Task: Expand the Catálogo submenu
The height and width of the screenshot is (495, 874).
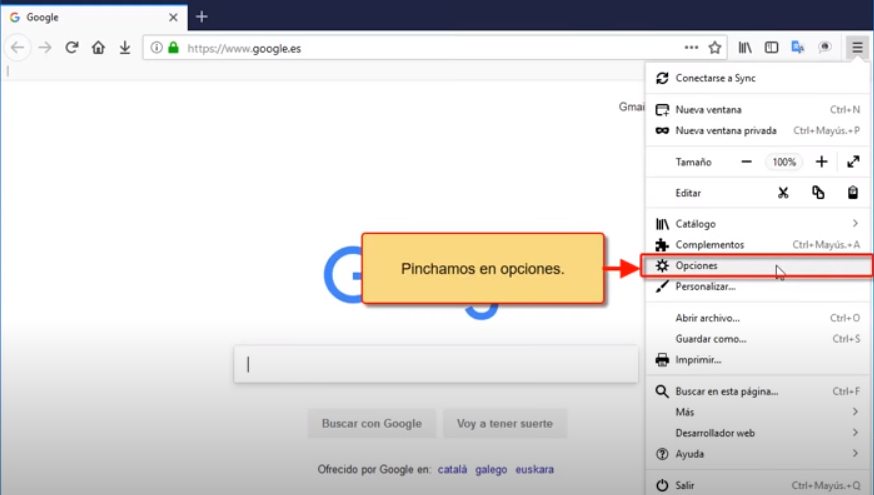Action: click(758, 224)
